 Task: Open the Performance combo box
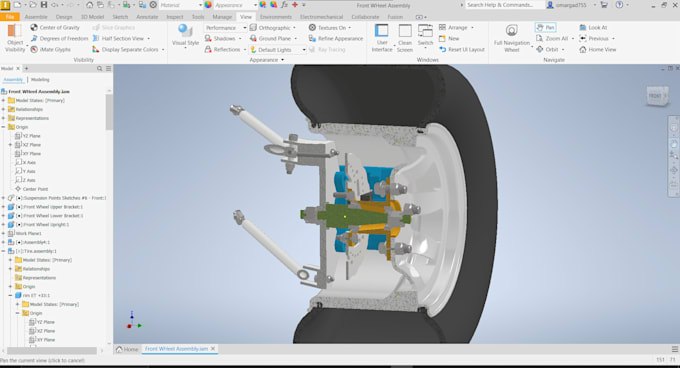click(226, 28)
